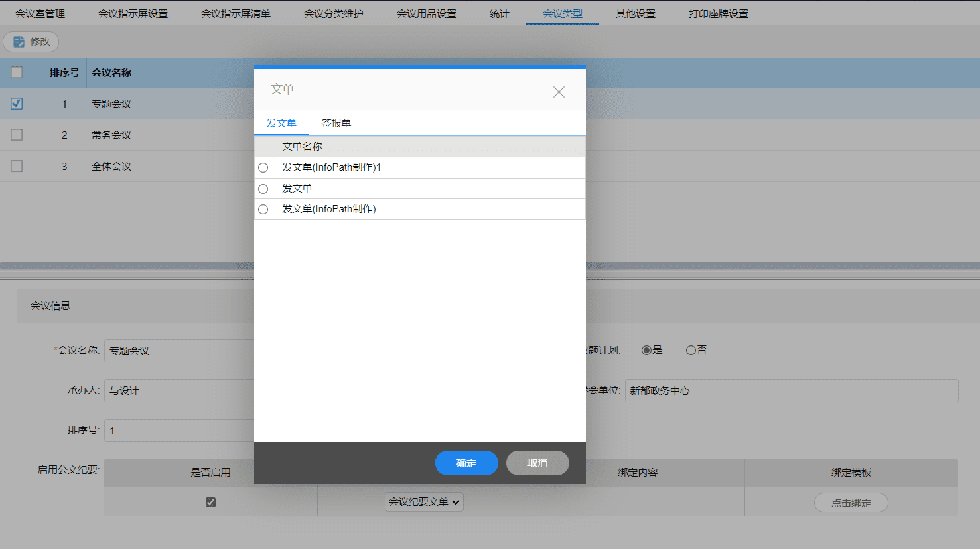Uncheck the 专题会议 row checkbox
Image resolution: width=980 pixels, height=549 pixels.
coord(17,104)
